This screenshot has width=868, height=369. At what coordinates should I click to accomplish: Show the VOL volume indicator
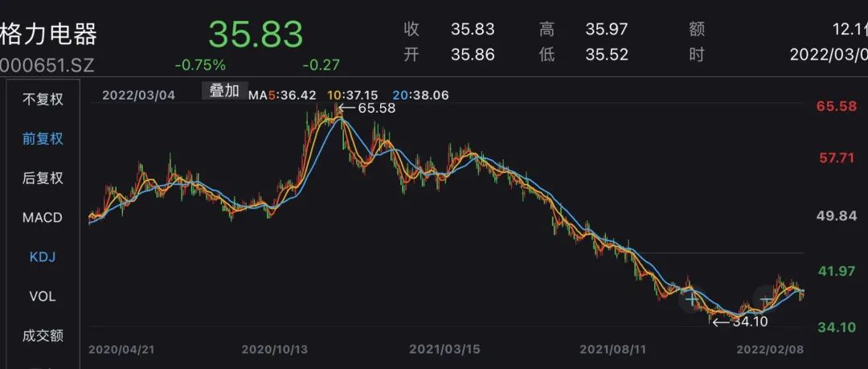[43, 297]
